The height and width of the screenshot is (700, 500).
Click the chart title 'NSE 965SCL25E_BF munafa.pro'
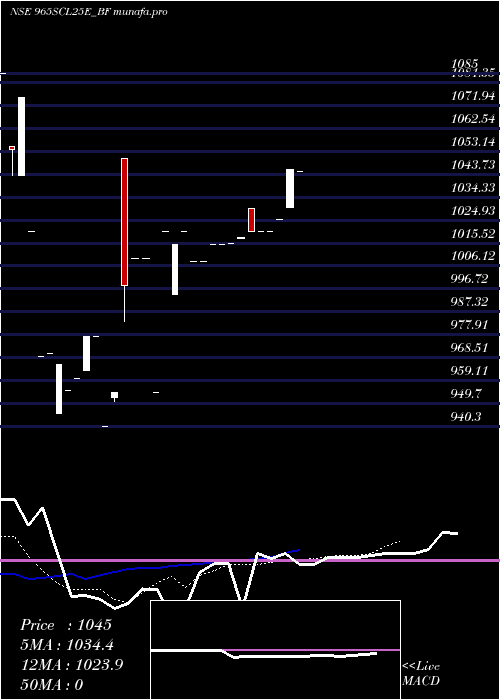(89, 12)
